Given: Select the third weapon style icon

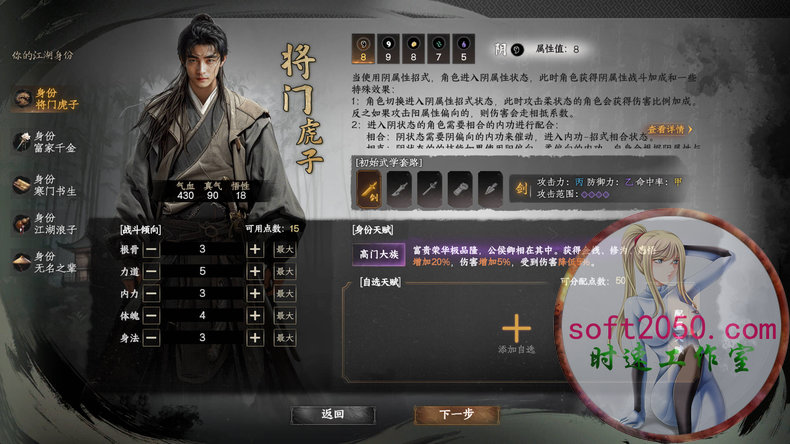Looking at the screenshot, I should pyautogui.click(x=430, y=189).
